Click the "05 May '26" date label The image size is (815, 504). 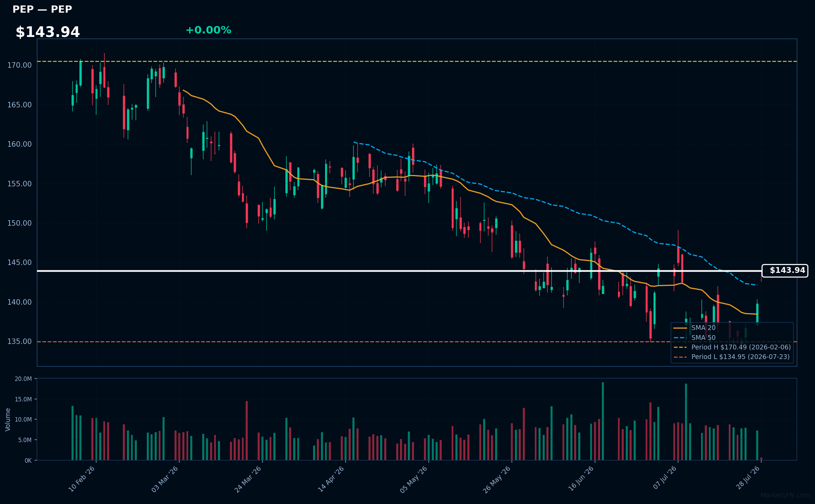[x=414, y=479]
